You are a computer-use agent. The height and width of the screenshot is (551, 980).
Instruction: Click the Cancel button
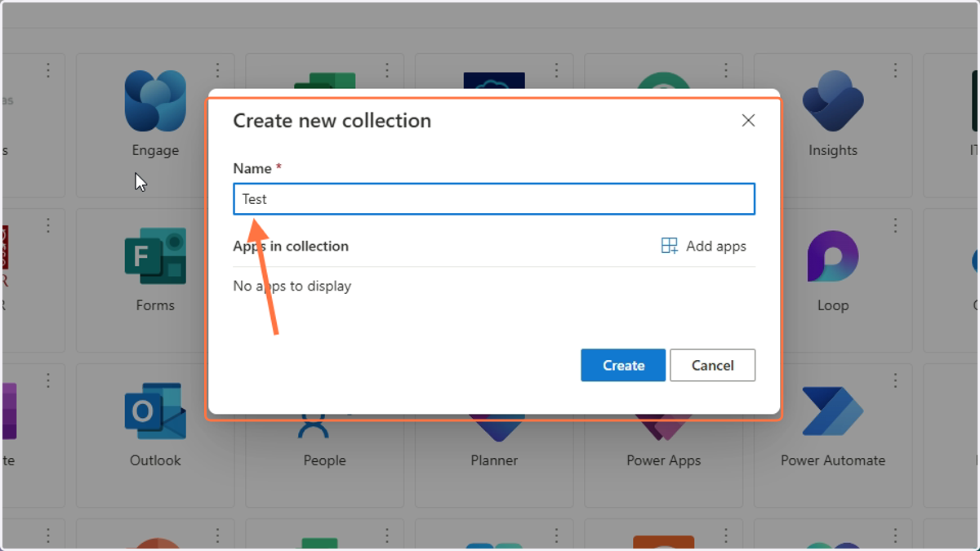712,365
